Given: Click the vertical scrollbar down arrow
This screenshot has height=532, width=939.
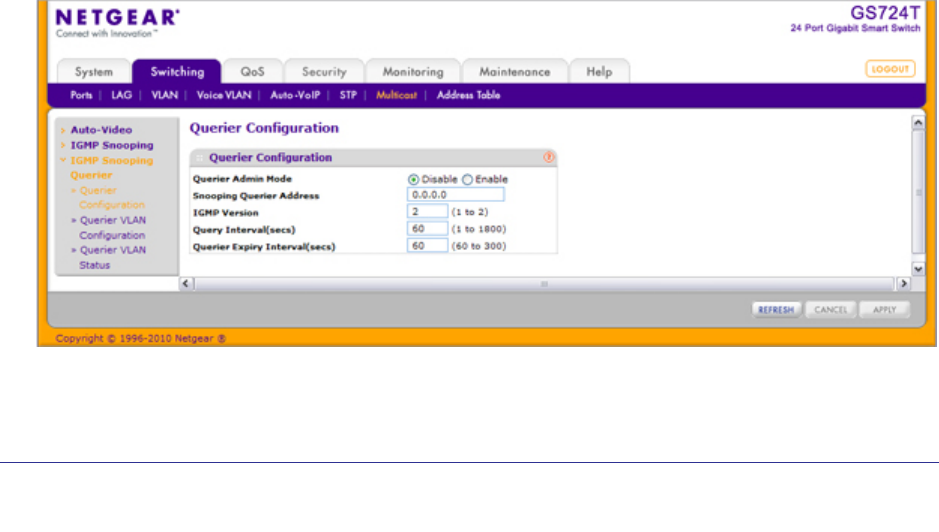Looking at the screenshot, I should click(x=918, y=269).
